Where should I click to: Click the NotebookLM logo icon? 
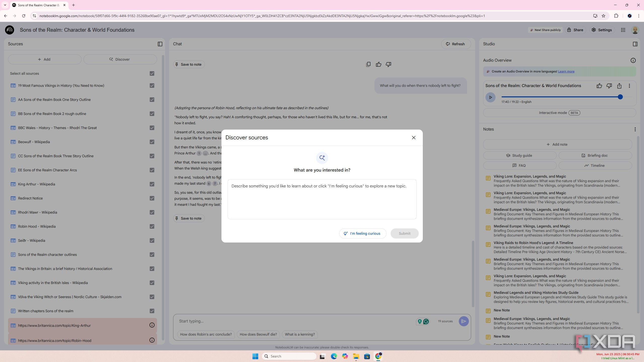pos(10,30)
